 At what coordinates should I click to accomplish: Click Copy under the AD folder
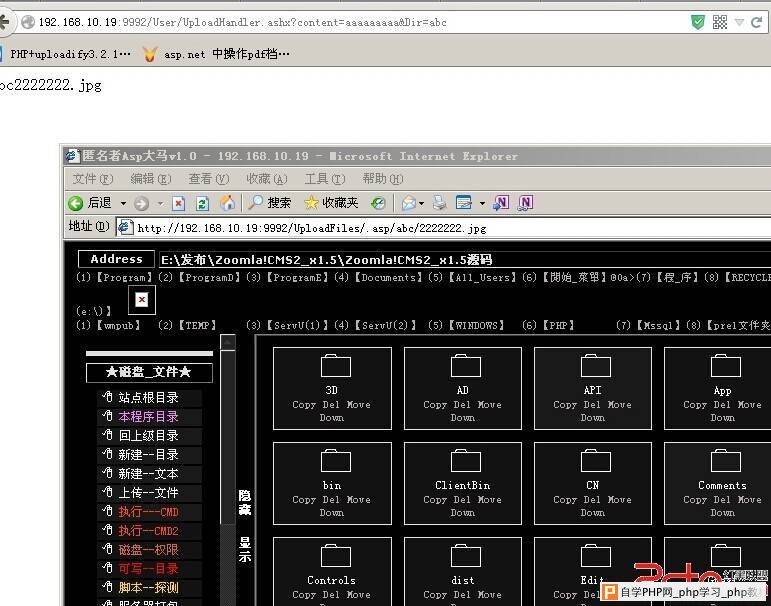pyautogui.click(x=435, y=404)
